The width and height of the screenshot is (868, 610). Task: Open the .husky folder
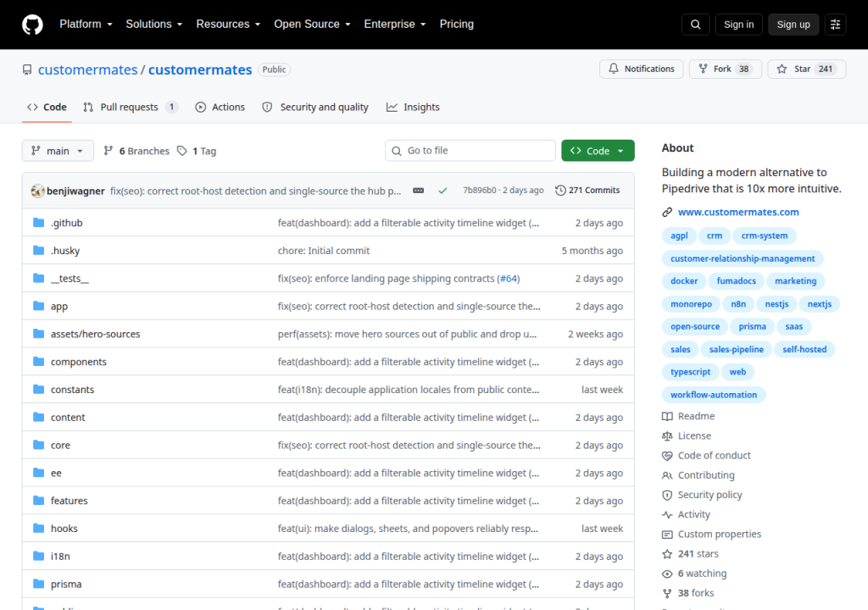click(65, 250)
